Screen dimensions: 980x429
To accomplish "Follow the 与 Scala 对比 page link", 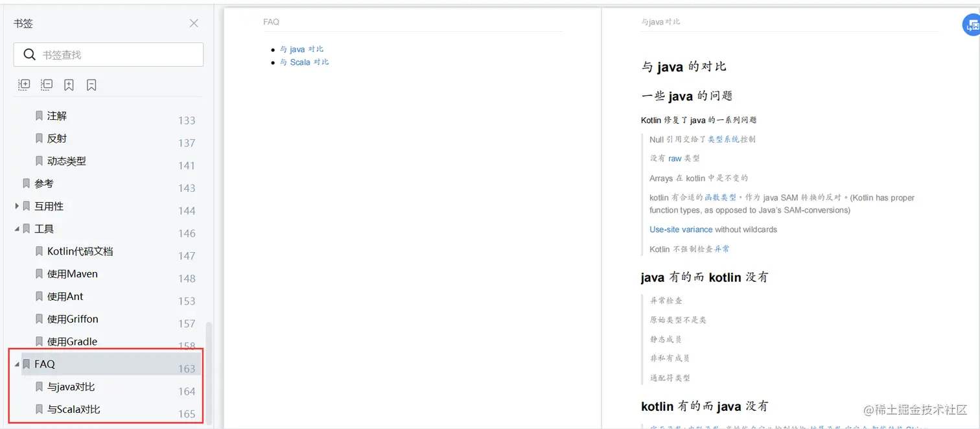I will [305, 62].
